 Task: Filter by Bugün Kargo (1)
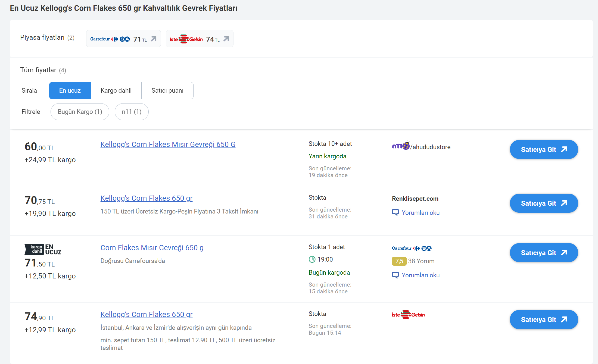pyautogui.click(x=80, y=112)
